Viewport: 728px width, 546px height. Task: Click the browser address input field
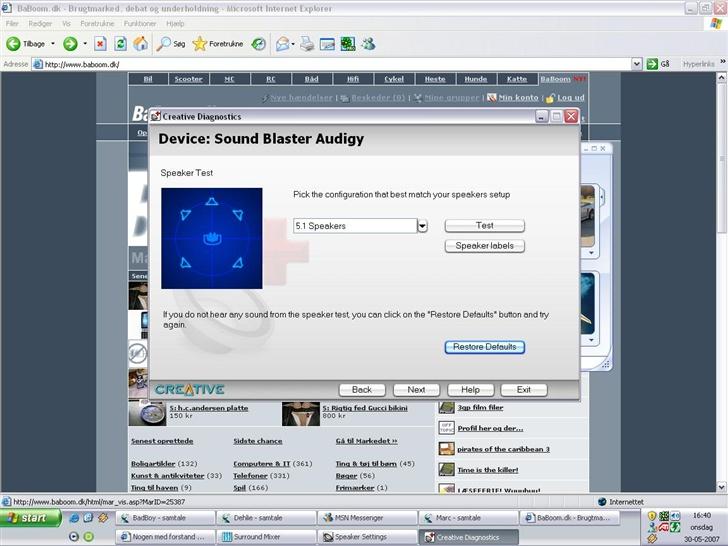click(x=330, y=64)
